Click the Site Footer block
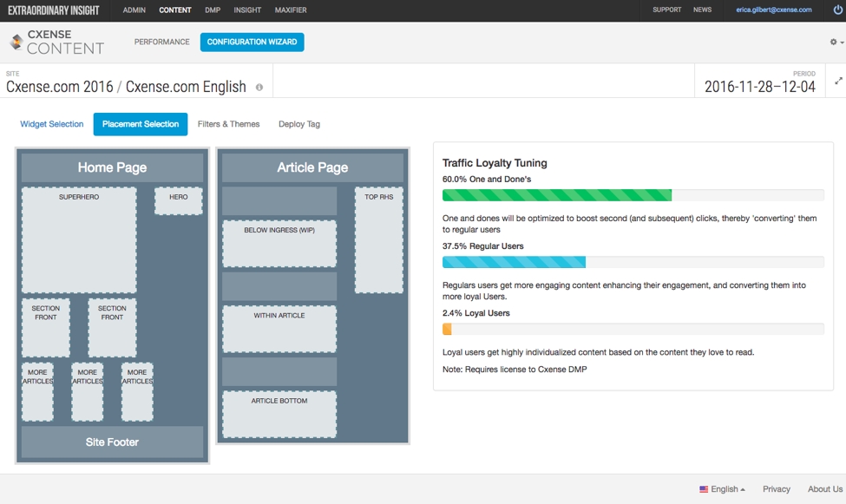 point(112,442)
